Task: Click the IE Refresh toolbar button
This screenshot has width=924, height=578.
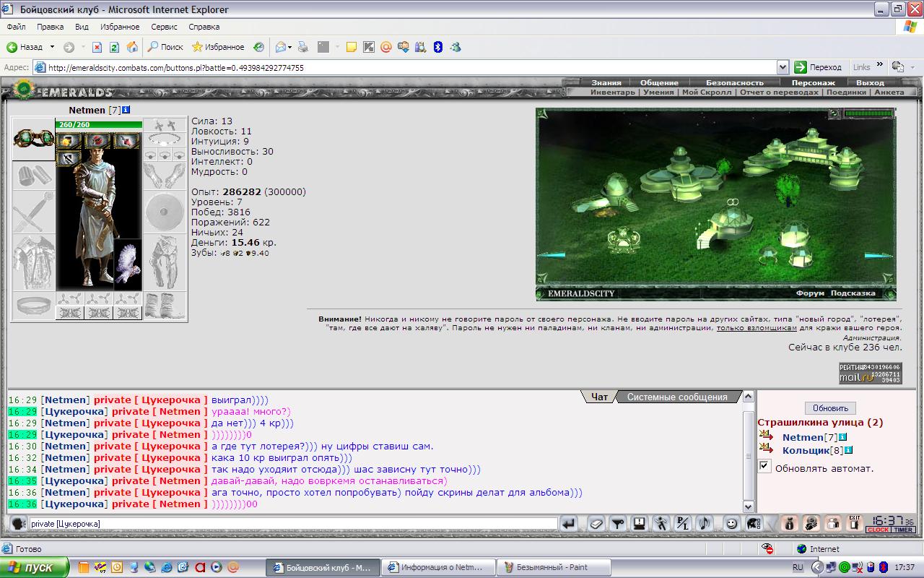Action: click(114, 47)
